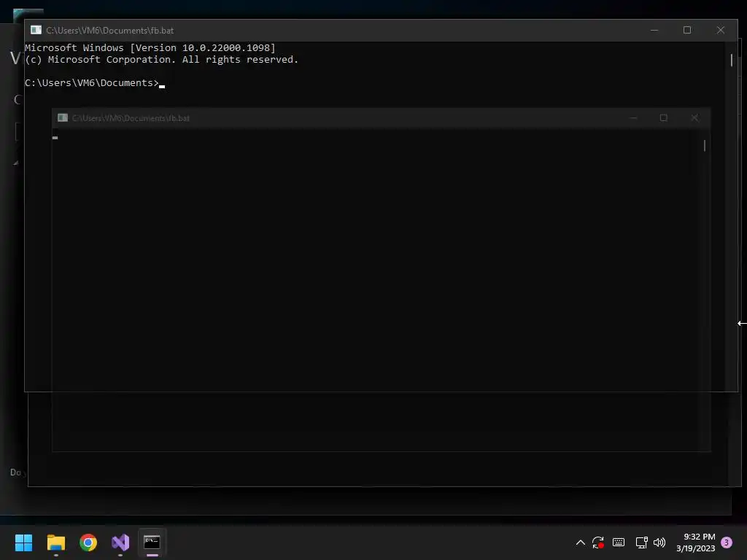Open the update sync tray icon
Viewport: 747px width, 560px height.
(x=598, y=542)
